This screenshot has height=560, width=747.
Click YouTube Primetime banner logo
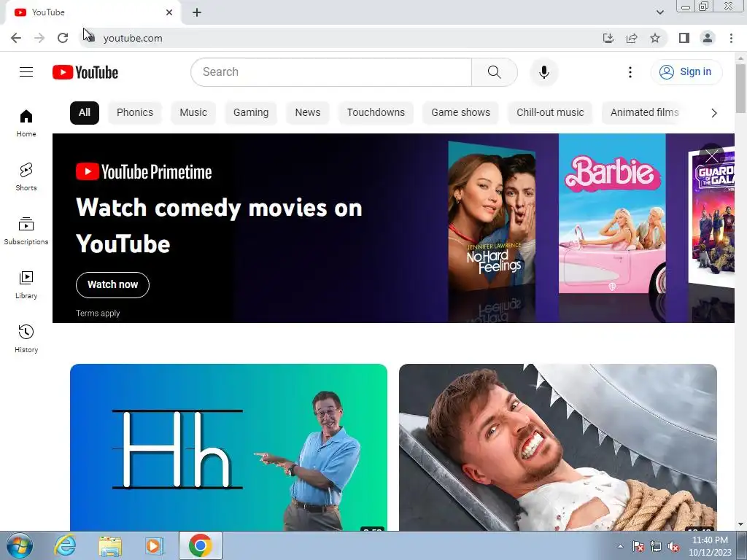tap(144, 172)
